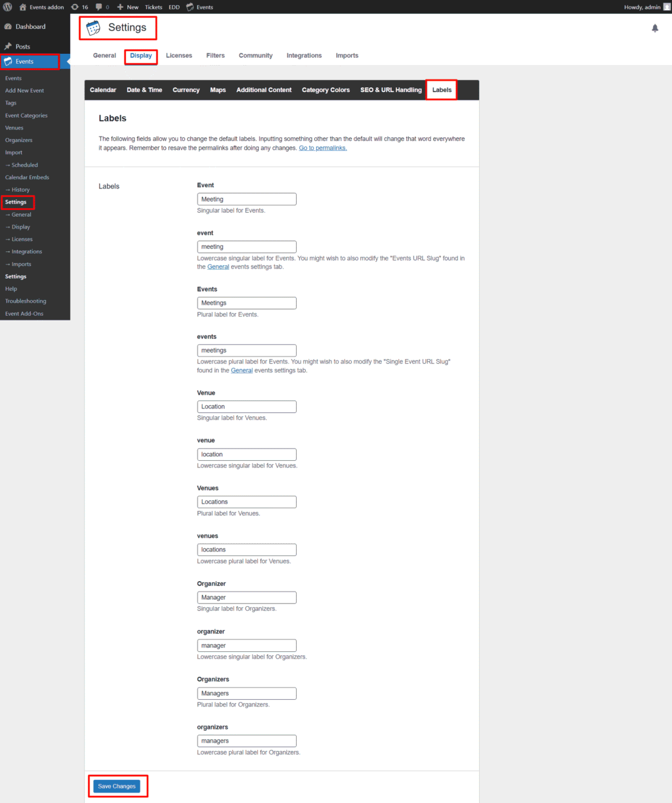Open Calendar Embeds in sidebar
Screen dimensions: 672x803
[x=27, y=177]
